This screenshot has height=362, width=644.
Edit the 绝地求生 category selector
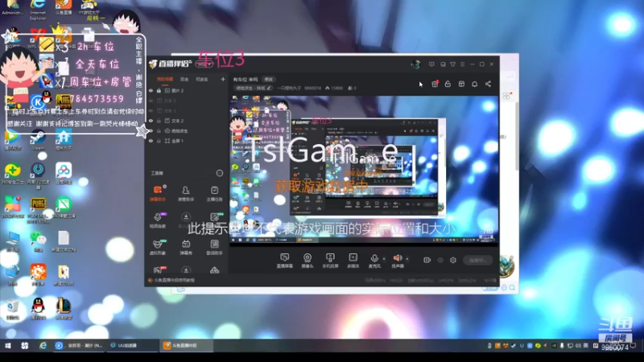(x=253, y=88)
